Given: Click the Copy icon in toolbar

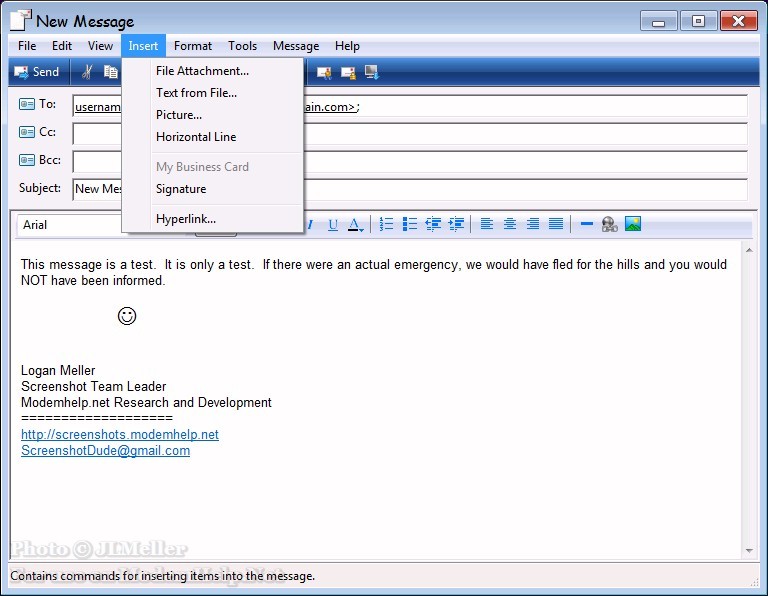Looking at the screenshot, I should (110, 72).
